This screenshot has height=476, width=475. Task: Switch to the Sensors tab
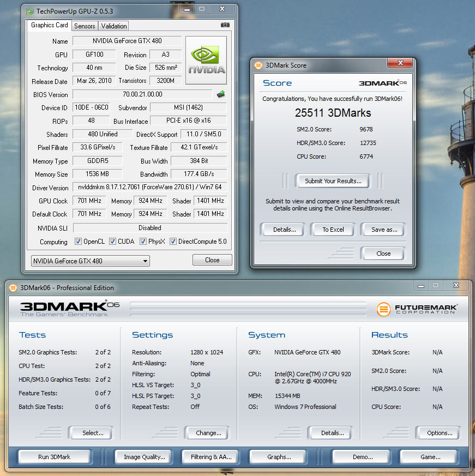point(85,26)
